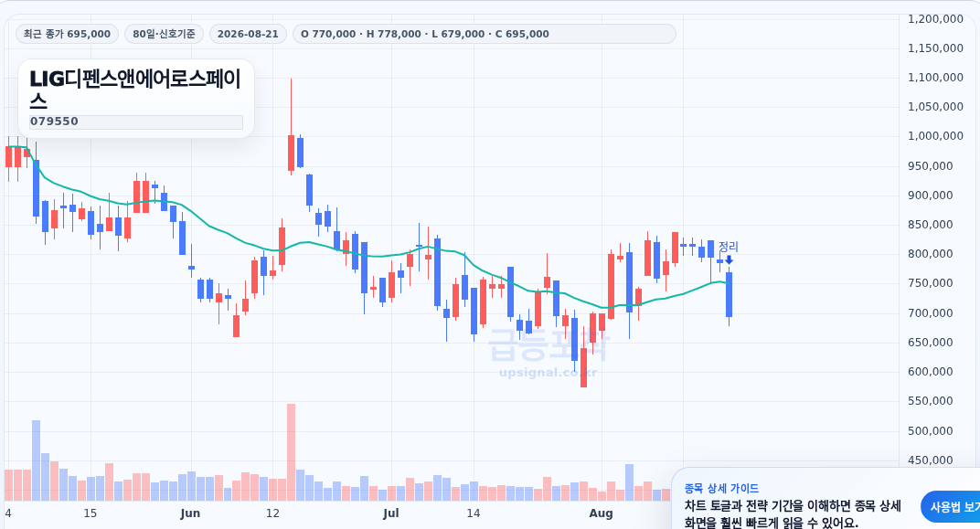Click the 550,000 price axis label
The image size is (980, 529).
point(930,401)
